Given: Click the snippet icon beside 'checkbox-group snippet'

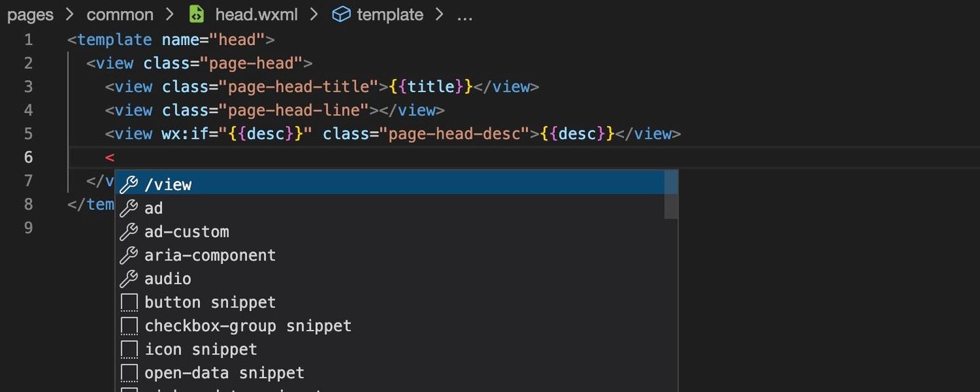Looking at the screenshot, I should (x=129, y=327).
